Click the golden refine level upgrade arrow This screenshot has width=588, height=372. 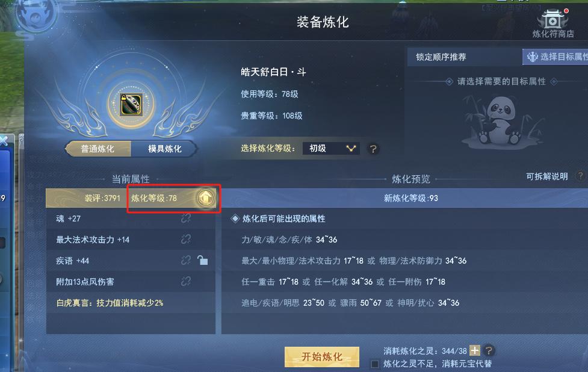(x=205, y=198)
